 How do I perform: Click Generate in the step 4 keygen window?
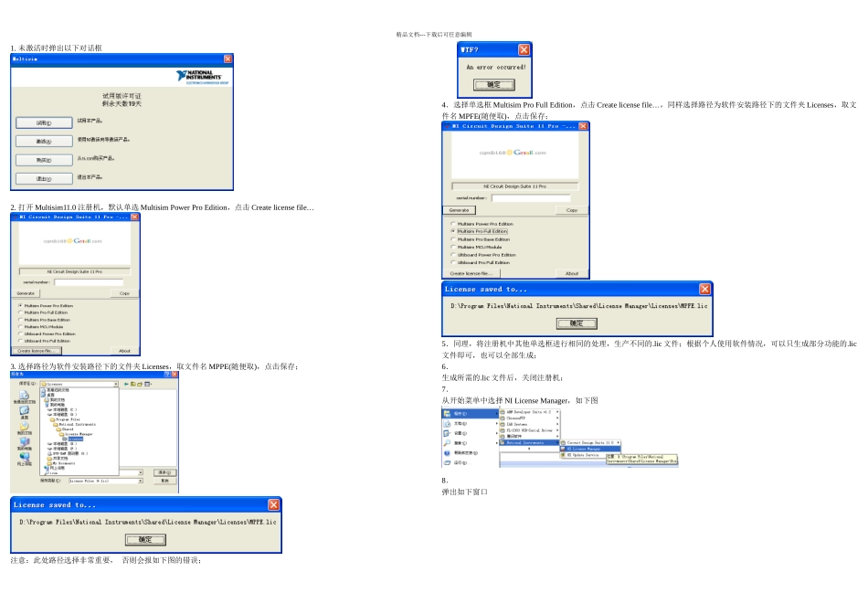pos(459,210)
